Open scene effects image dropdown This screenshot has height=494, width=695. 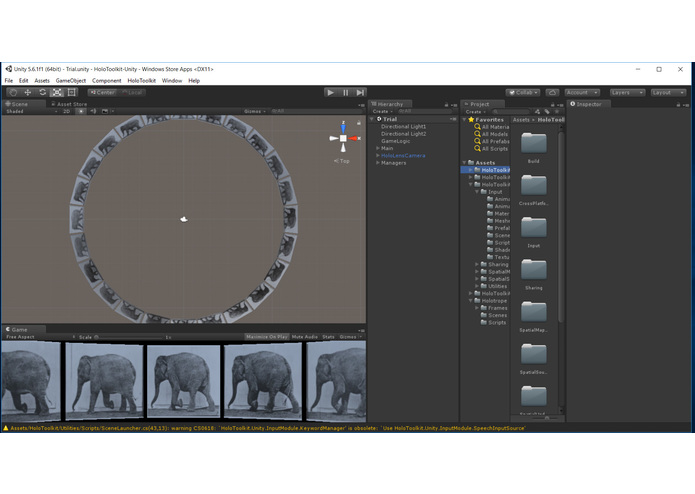(107, 111)
